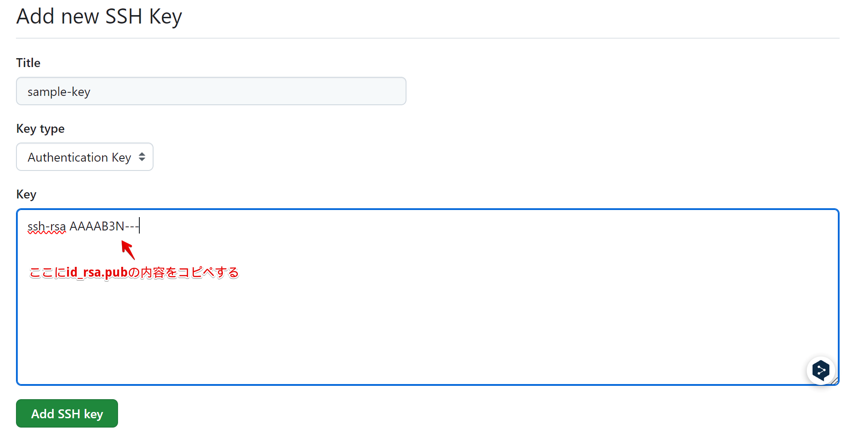Click inside the Title field showing sample-key
868x440 pixels.
point(211,91)
